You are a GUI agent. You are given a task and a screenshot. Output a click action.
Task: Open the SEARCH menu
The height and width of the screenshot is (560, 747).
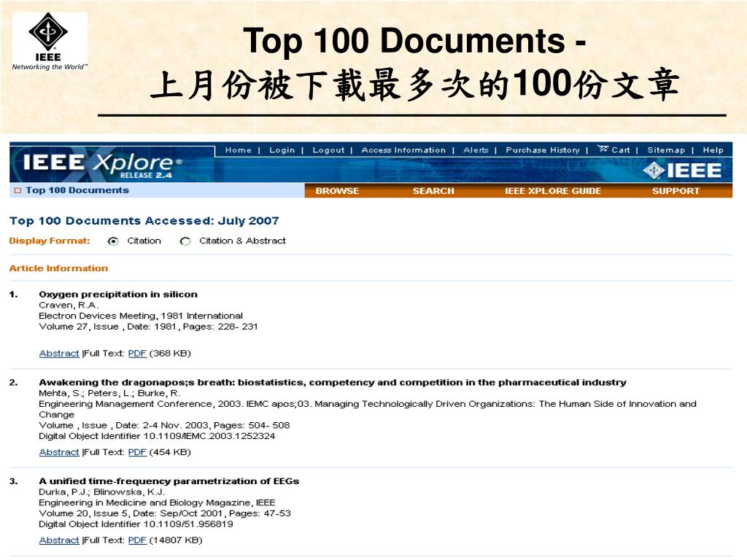click(x=433, y=190)
